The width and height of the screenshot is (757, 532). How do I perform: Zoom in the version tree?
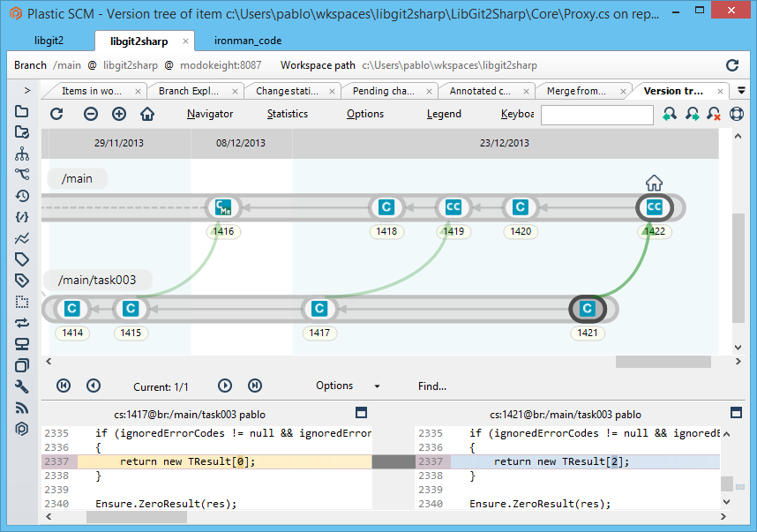pos(119,114)
